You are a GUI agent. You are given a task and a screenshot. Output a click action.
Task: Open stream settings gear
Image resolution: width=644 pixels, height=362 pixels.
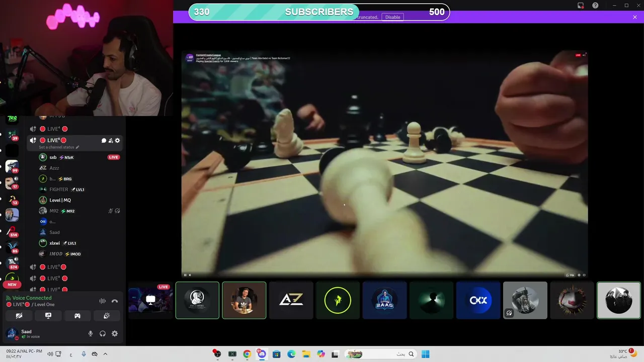579,275
